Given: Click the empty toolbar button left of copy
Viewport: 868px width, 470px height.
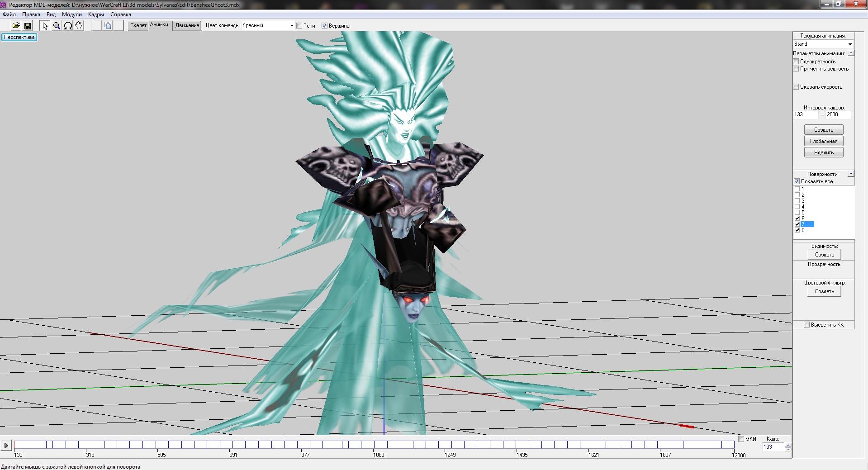Looking at the screenshot, I should tap(96, 26).
